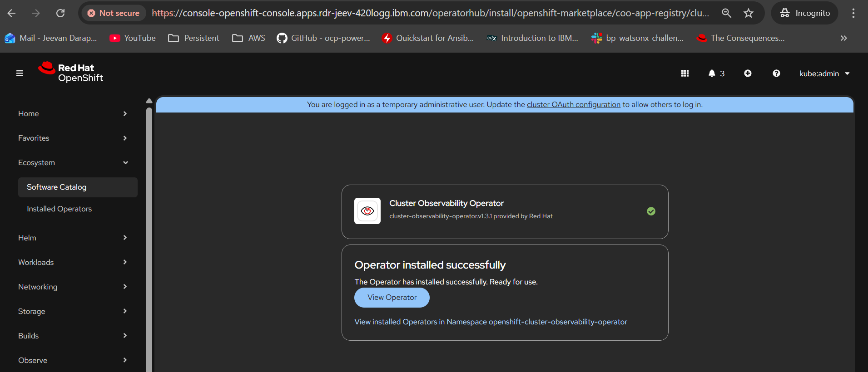
Task: Click the View Operator button
Action: pos(392,298)
